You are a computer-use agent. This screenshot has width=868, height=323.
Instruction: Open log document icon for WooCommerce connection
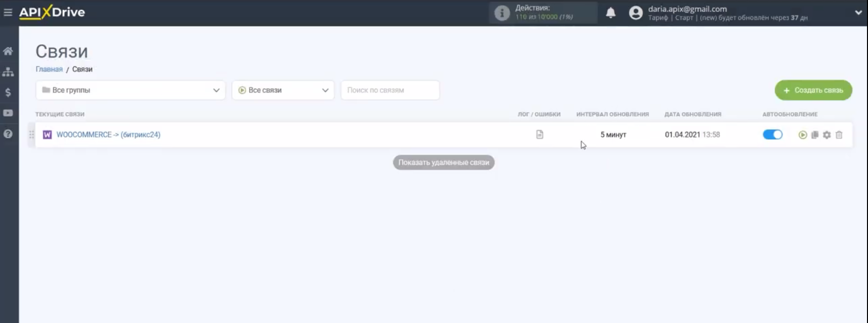pyautogui.click(x=540, y=135)
